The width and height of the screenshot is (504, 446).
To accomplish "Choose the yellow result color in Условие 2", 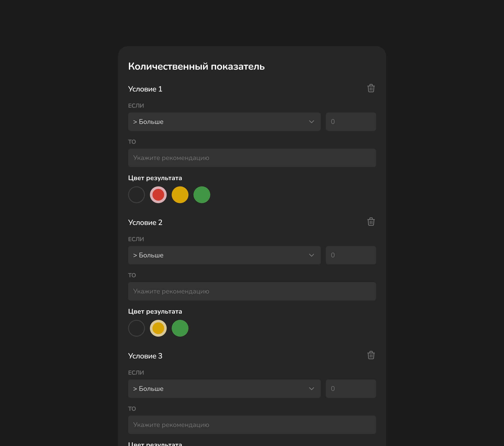I will click(x=158, y=328).
